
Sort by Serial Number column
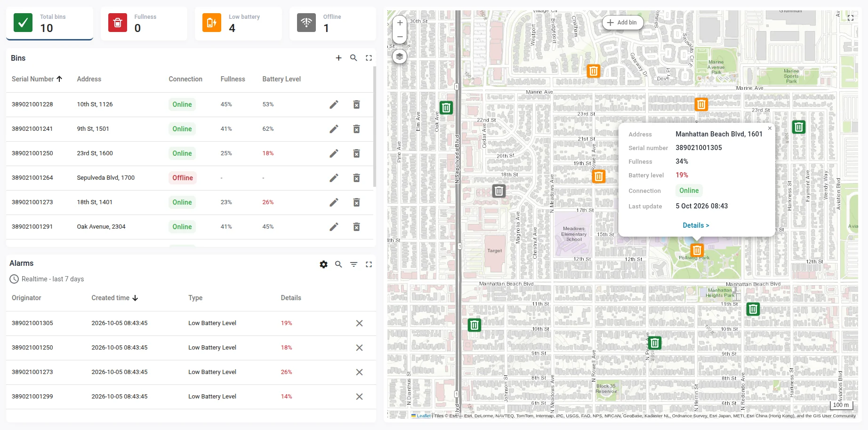pyautogui.click(x=37, y=79)
